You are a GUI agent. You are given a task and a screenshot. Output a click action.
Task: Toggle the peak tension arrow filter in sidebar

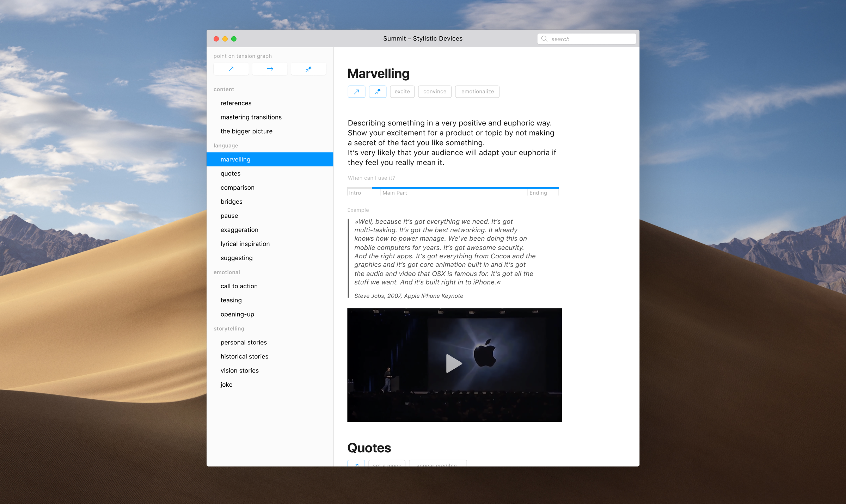[x=308, y=69]
